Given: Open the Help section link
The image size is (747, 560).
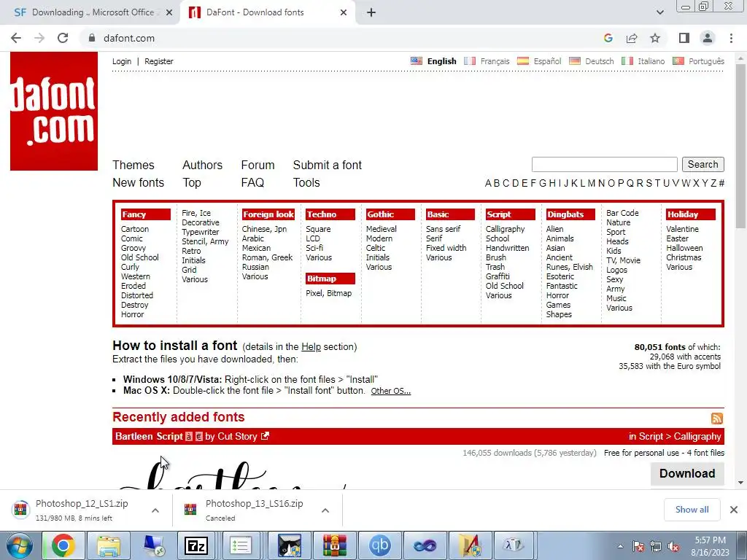Looking at the screenshot, I should (x=311, y=346).
